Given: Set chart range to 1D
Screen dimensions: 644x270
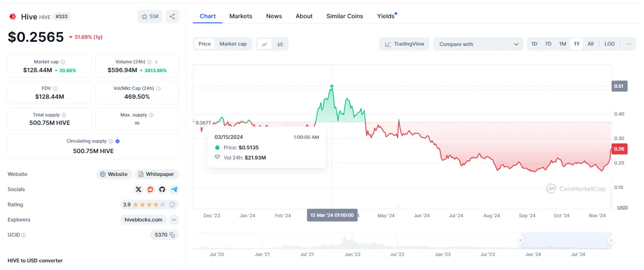Looking at the screenshot, I should pyautogui.click(x=534, y=44).
